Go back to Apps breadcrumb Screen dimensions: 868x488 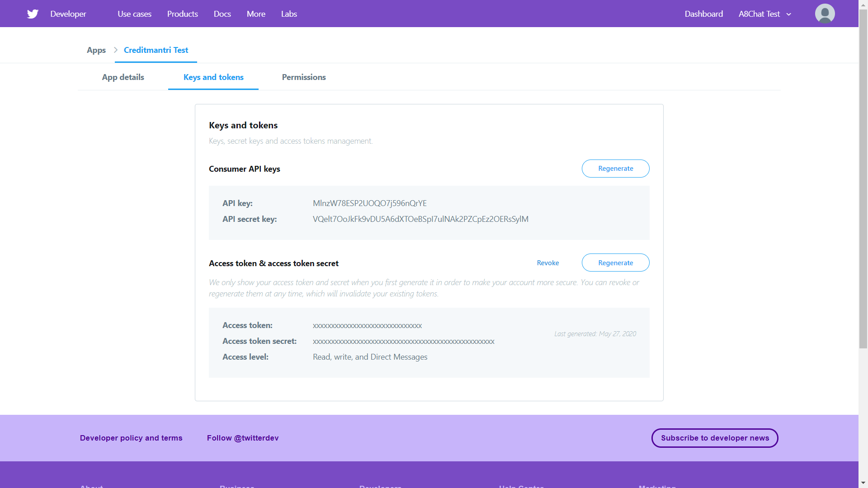click(x=96, y=50)
